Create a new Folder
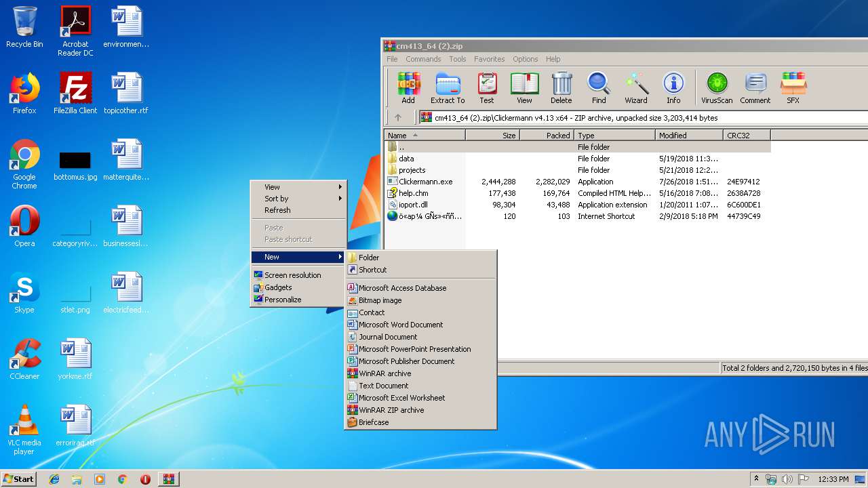The width and height of the screenshot is (868, 488). pyautogui.click(x=420, y=258)
